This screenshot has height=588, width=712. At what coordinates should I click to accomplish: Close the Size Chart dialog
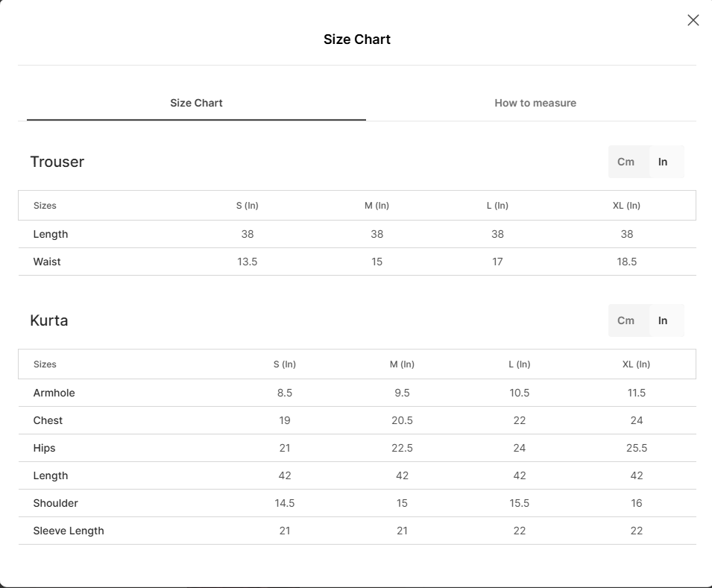tap(693, 20)
